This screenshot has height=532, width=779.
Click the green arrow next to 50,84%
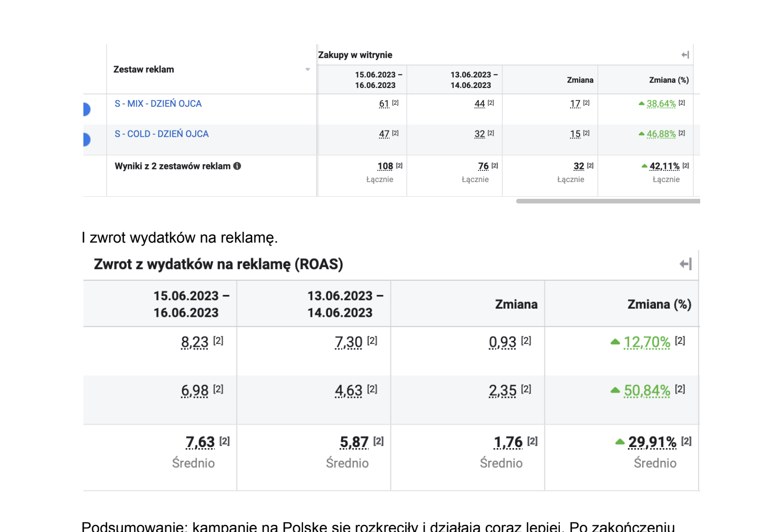click(615, 390)
